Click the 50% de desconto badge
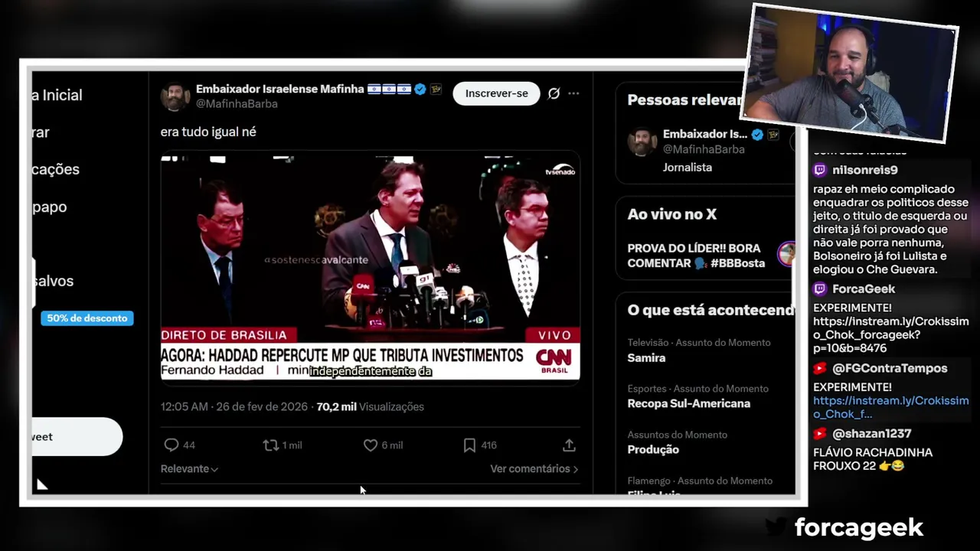The width and height of the screenshot is (980, 551). pos(87,318)
